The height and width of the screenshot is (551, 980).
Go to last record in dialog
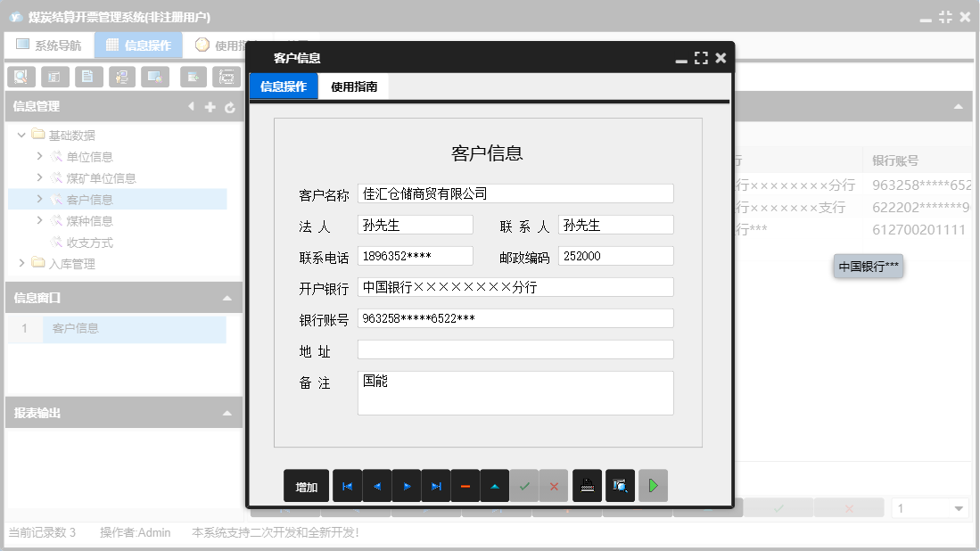tap(436, 486)
